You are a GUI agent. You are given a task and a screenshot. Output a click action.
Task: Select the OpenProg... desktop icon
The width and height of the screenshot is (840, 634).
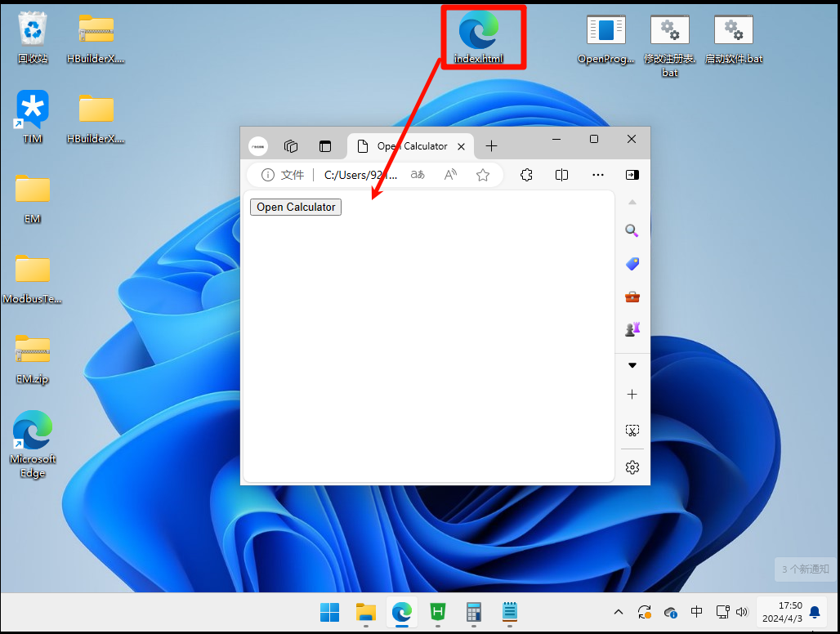click(x=605, y=38)
